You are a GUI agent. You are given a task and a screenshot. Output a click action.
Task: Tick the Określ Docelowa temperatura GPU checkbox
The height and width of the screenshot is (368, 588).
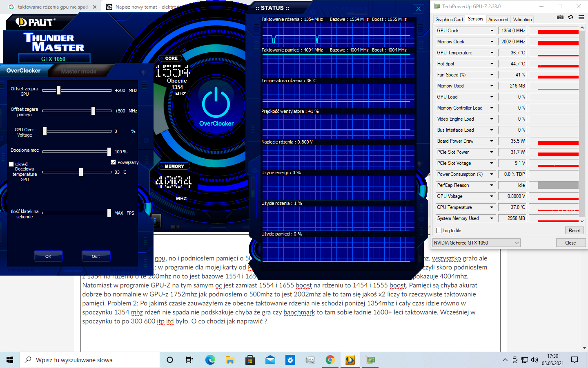[11, 164]
